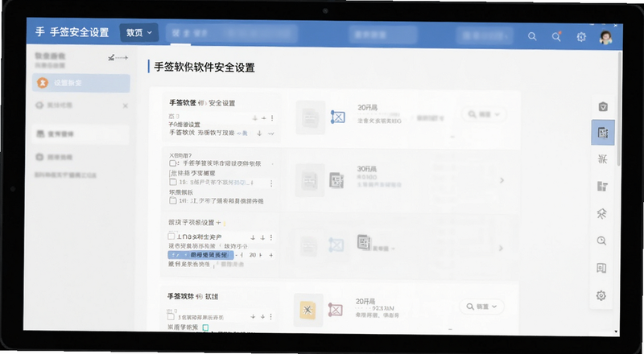Click the small blue link in 安全设置 card's second row
Image resolution: width=644 pixels, height=354 pixels.
pos(243,134)
